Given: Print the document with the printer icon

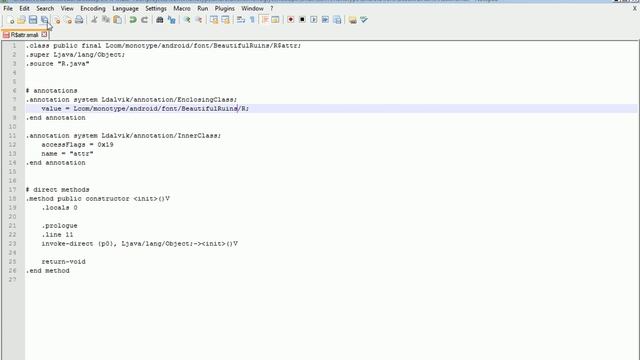Looking at the screenshot, I should click(x=79, y=20).
